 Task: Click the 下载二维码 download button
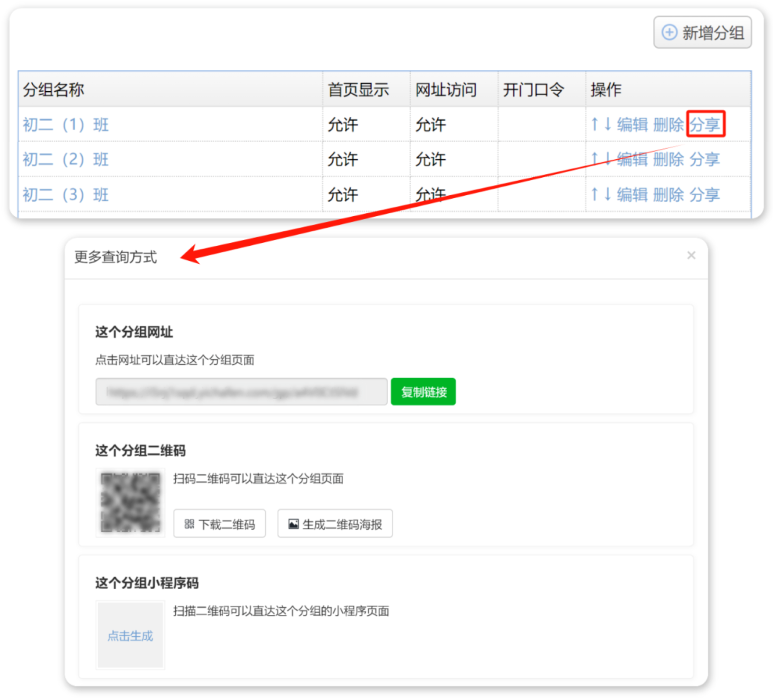click(219, 524)
